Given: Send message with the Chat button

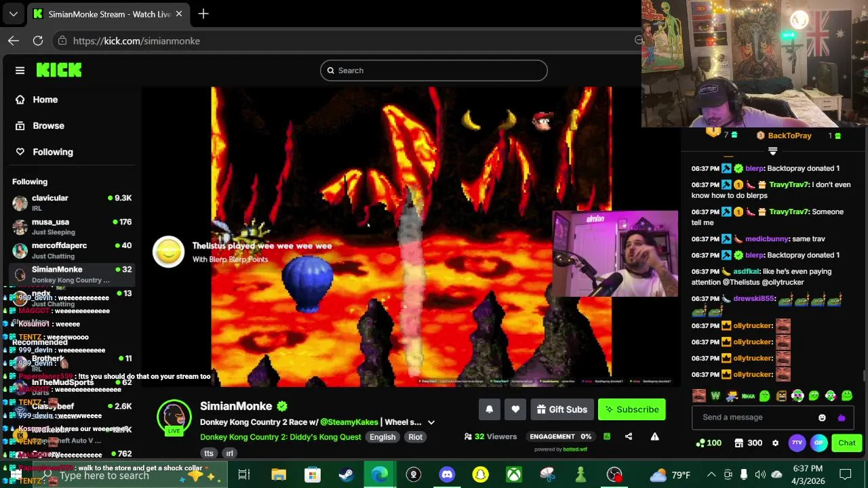Looking at the screenshot, I should (846, 443).
